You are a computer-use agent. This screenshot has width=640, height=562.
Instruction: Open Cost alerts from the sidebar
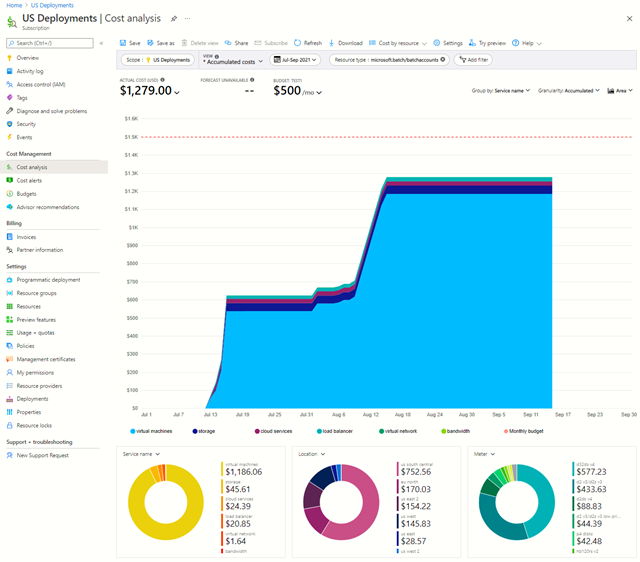29,180
